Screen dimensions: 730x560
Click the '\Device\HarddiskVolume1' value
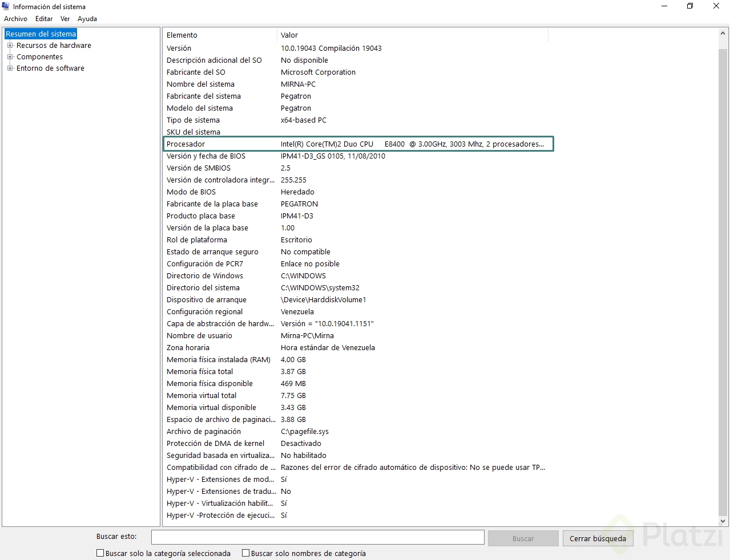point(324,300)
